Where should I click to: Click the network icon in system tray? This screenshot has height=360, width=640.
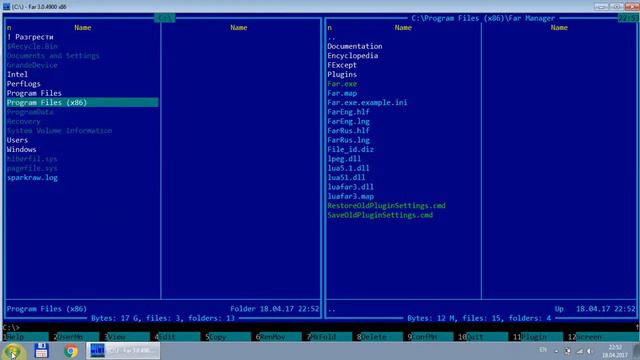pos(579,351)
